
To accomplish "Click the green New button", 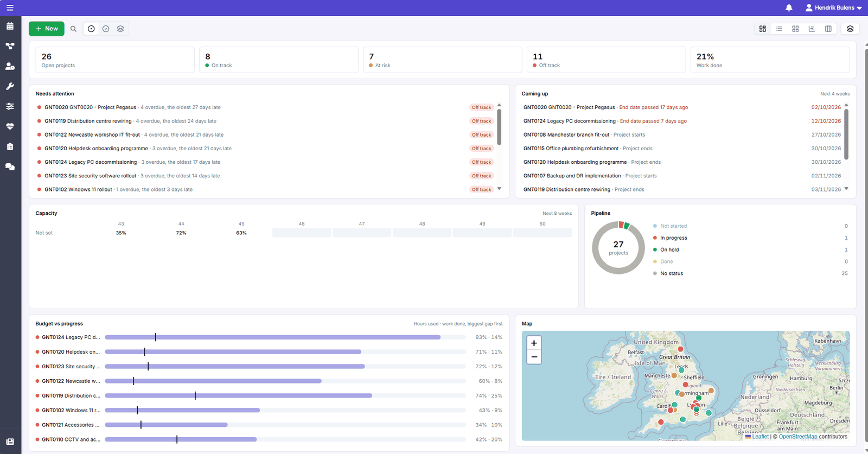I will coord(47,29).
